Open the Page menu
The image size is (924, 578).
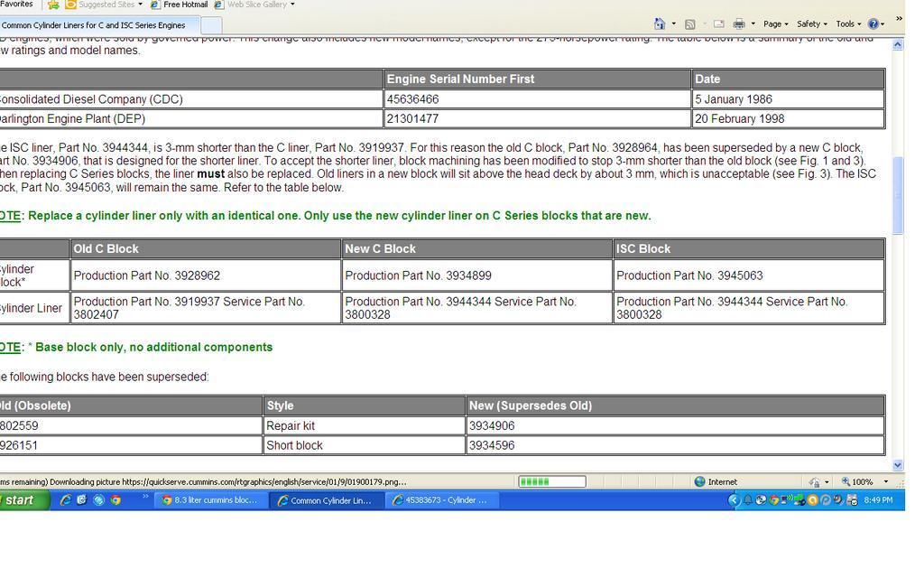(775, 24)
